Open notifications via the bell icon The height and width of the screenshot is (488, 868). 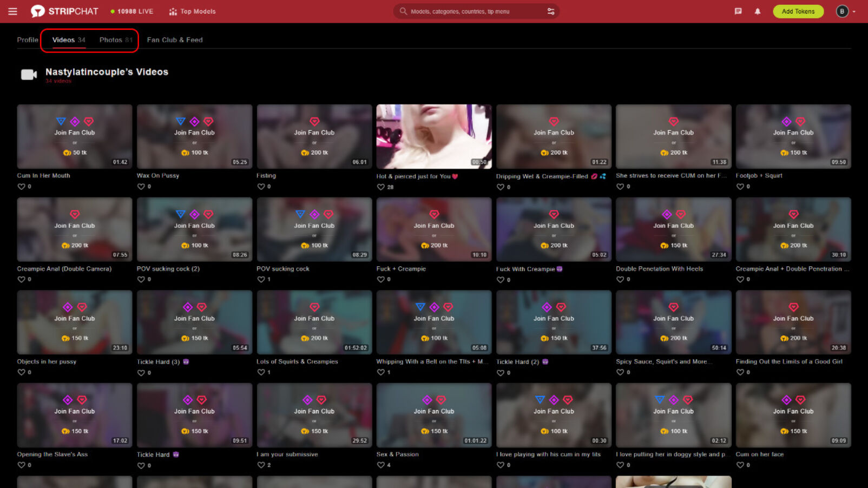pyautogui.click(x=758, y=11)
